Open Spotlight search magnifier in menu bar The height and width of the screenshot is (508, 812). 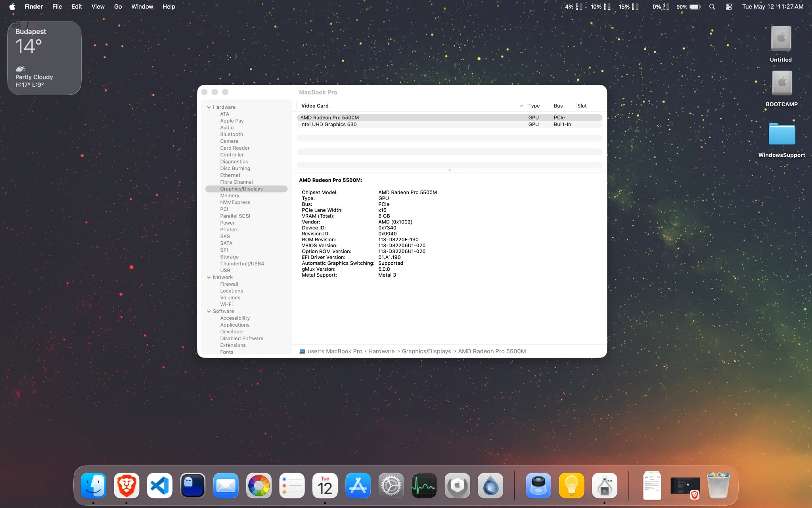click(712, 6)
